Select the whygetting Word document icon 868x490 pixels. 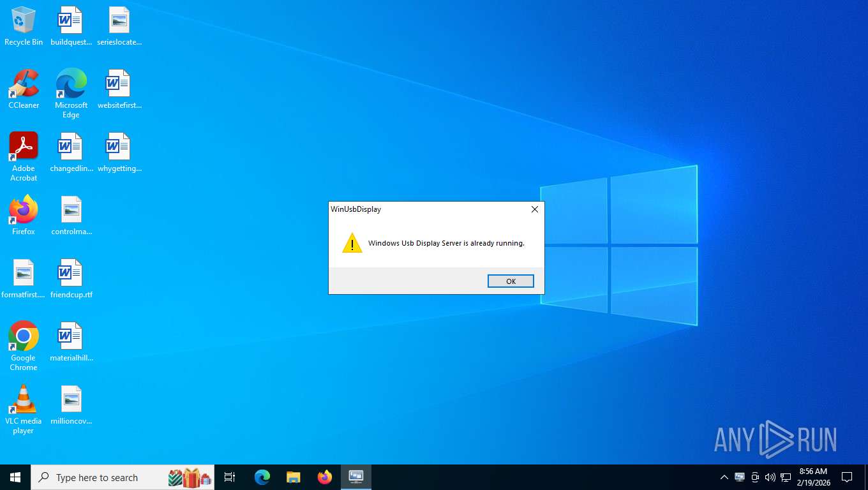coord(119,152)
